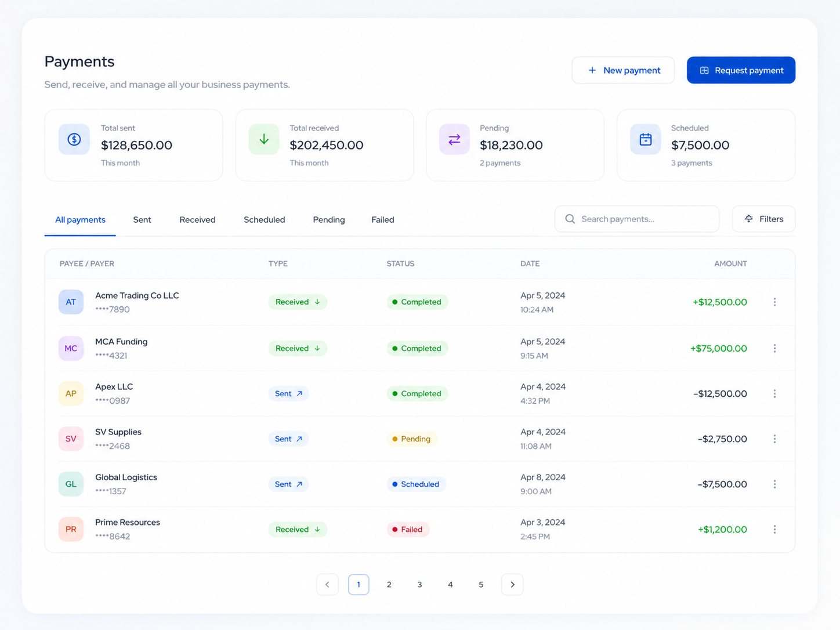Click the three-dot menu for Prime Resources
Screen dimensions: 840x630
(774, 530)
